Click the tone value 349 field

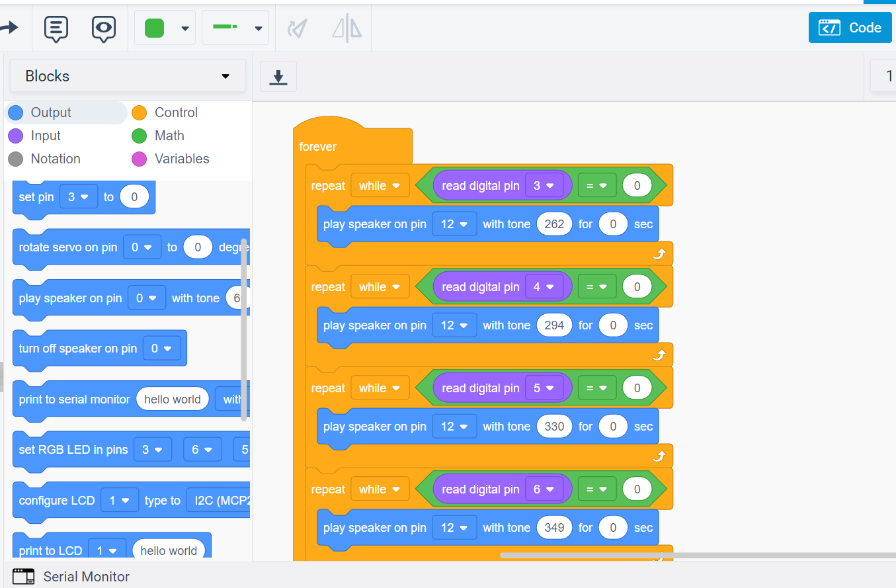(x=554, y=528)
